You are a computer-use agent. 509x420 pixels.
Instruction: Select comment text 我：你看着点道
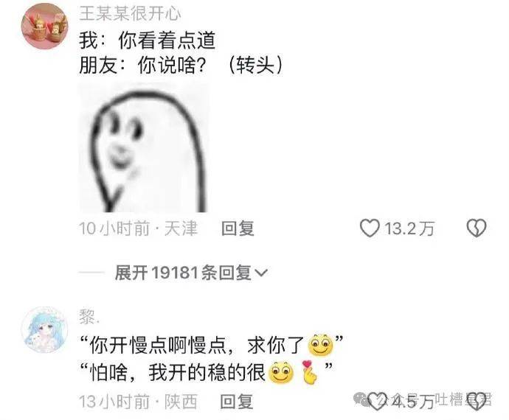pyautogui.click(x=148, y=41)
